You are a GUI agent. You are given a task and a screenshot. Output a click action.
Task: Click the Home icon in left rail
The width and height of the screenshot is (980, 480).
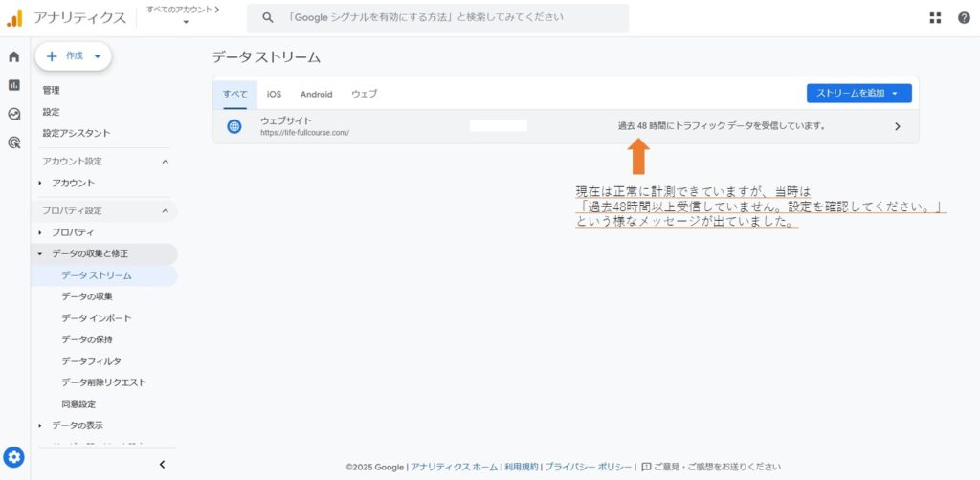click(13, 56)
